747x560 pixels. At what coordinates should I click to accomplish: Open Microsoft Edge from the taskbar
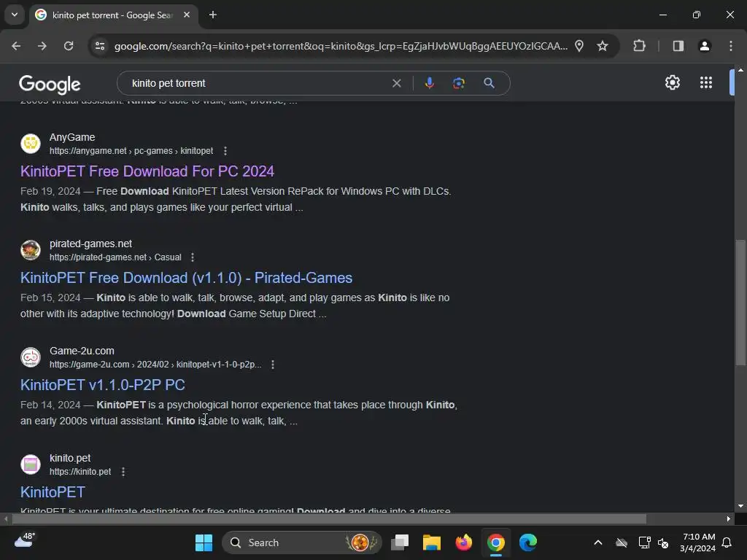(x=528, y=542)
